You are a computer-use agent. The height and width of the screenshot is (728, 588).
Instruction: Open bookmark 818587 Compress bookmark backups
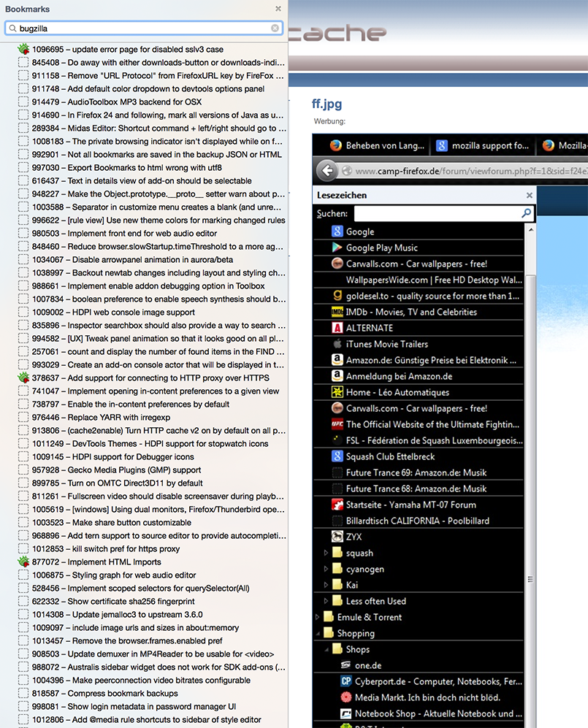point(105,693)
